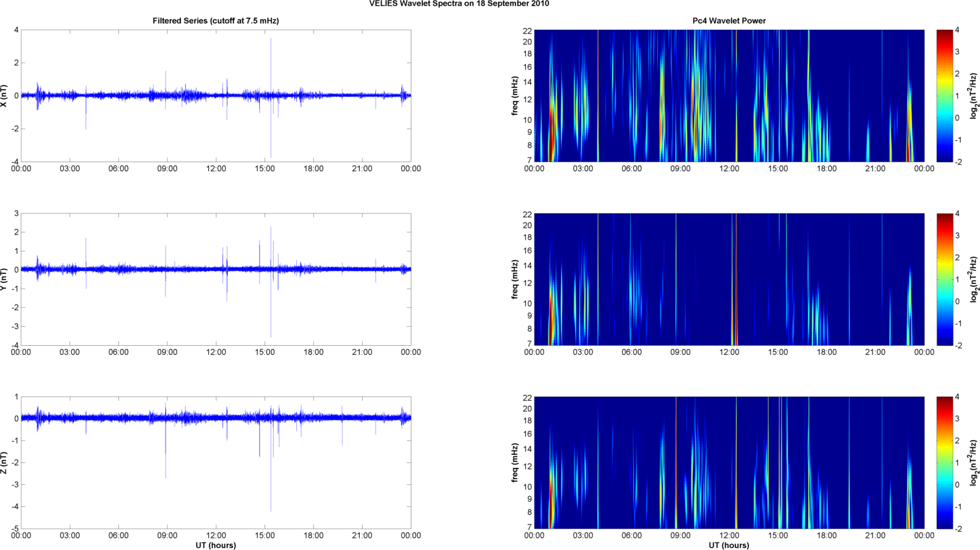Click the Y (nT) vertical axis label
Image resolution: width=980 pixels, height=550 pixels.
point(5,279)
